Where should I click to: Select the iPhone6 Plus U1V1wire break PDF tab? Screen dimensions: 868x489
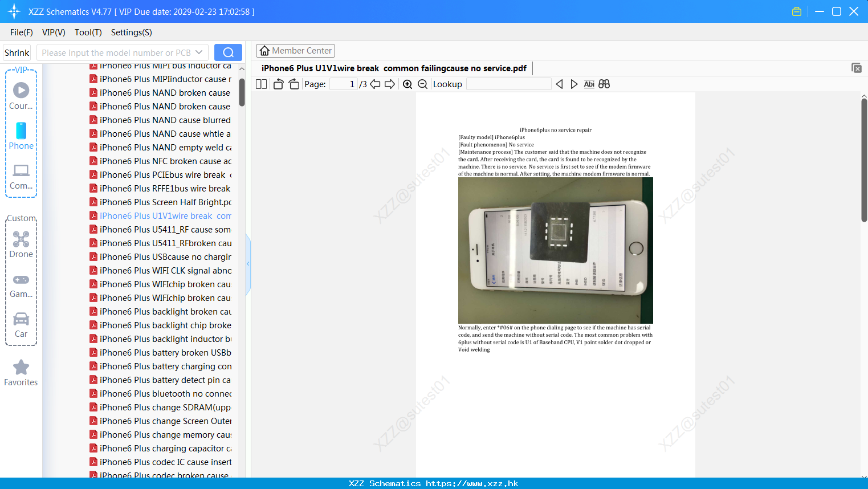point(394,68)
